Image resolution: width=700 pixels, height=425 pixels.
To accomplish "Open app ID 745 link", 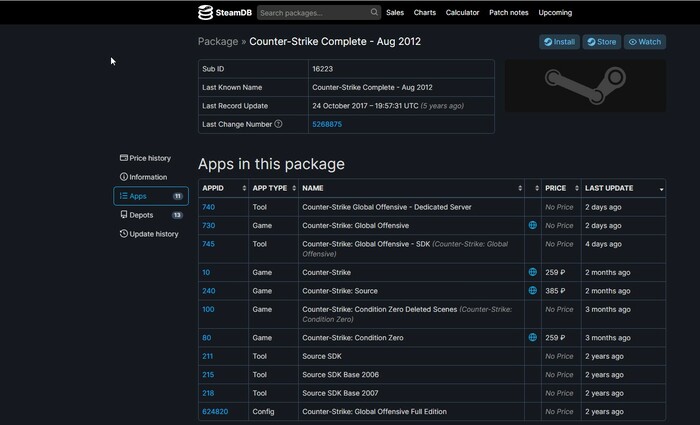I will tap(208, 244).
